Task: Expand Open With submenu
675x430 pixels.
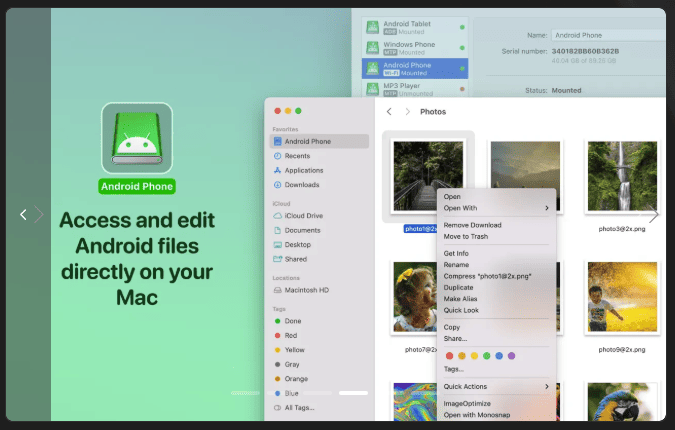Action: point(496,208)
